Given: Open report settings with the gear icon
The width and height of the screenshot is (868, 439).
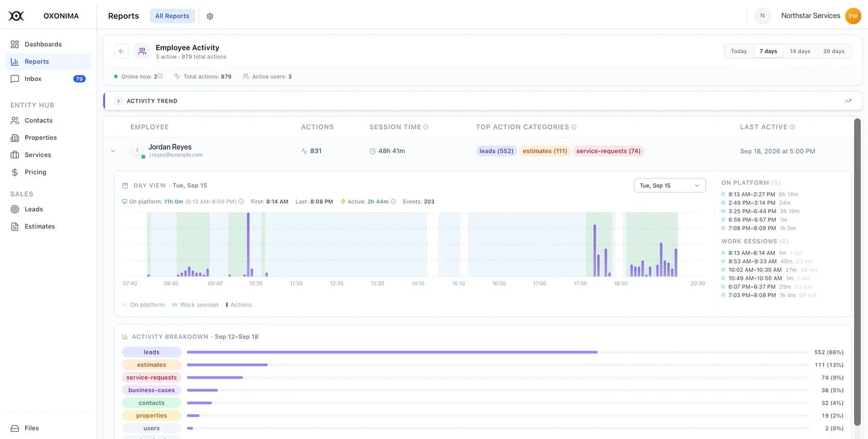Looking at the screenshot, I should click(x=210, y=16).
